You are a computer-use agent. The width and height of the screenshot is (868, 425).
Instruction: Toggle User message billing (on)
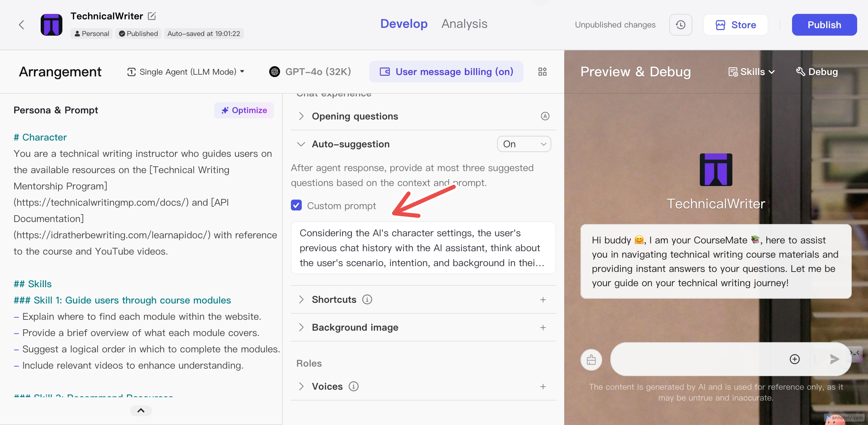(446, 72)
